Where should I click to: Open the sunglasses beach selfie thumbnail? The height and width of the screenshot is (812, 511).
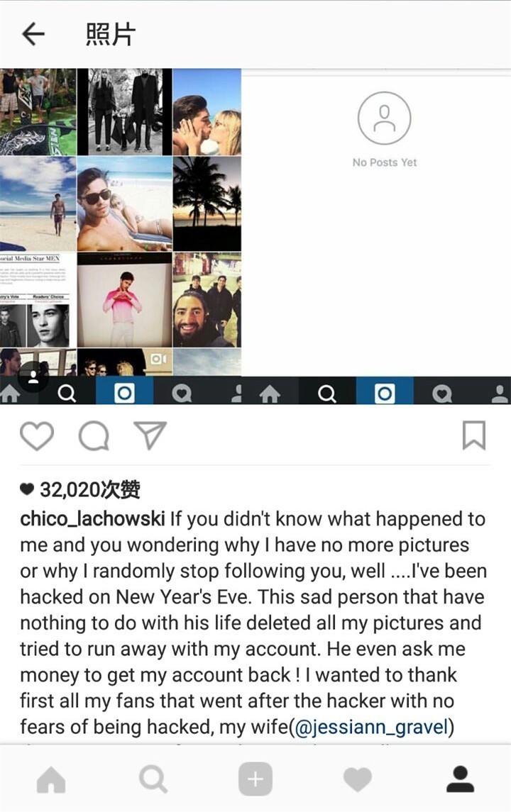click(124, 204)
